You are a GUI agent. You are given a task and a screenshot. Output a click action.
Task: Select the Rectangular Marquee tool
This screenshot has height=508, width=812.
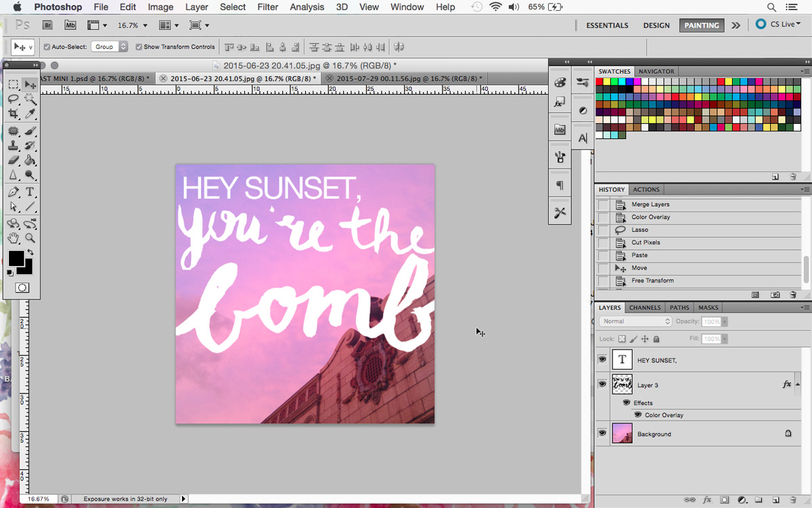tap(13, 85)
